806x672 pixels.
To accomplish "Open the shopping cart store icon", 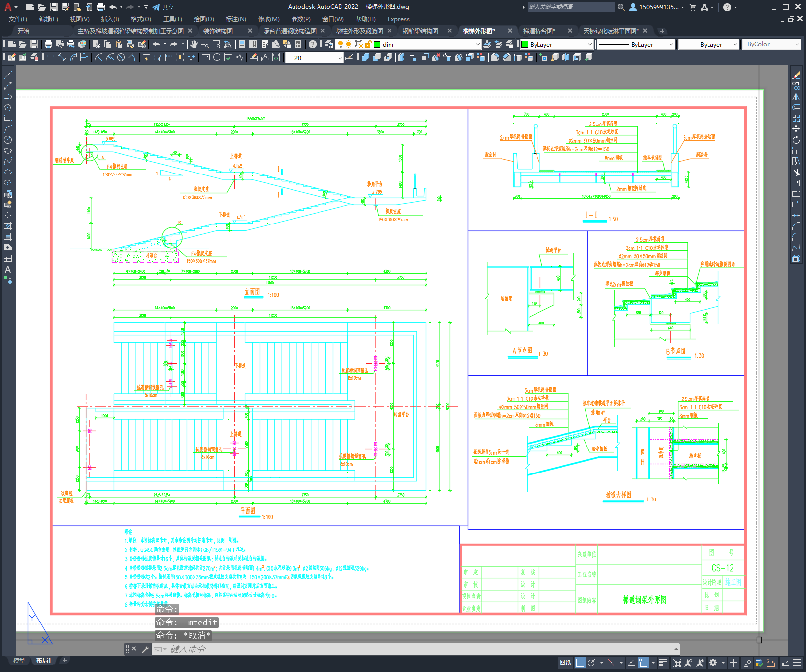I will 692,7.
